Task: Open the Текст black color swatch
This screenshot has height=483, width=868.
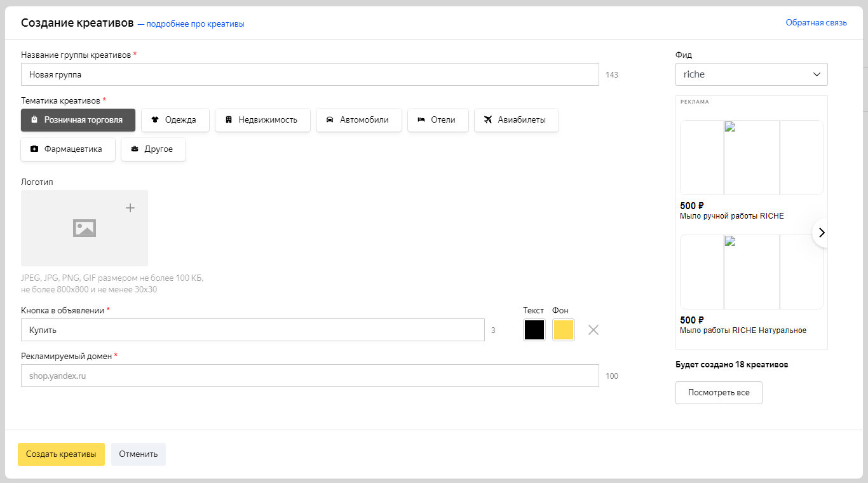Action: pyautogui.click(x=534, y=330)
